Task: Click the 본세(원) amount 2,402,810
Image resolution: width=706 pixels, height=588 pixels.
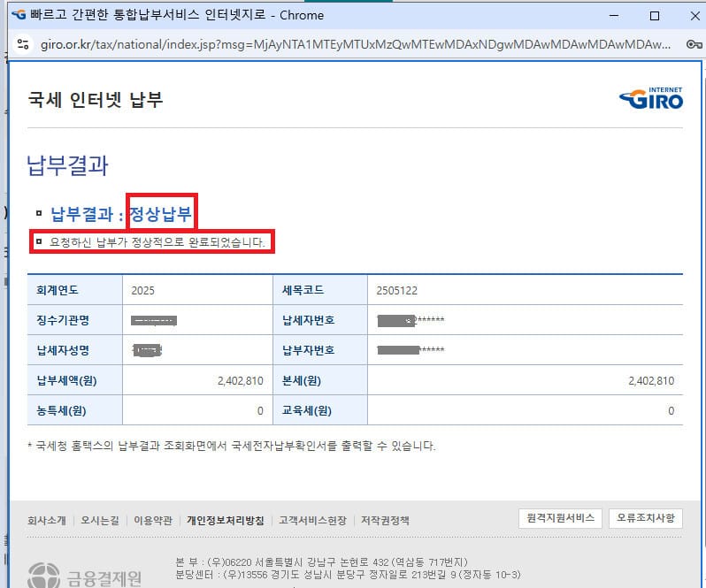Action: click(x=651, y=380)
